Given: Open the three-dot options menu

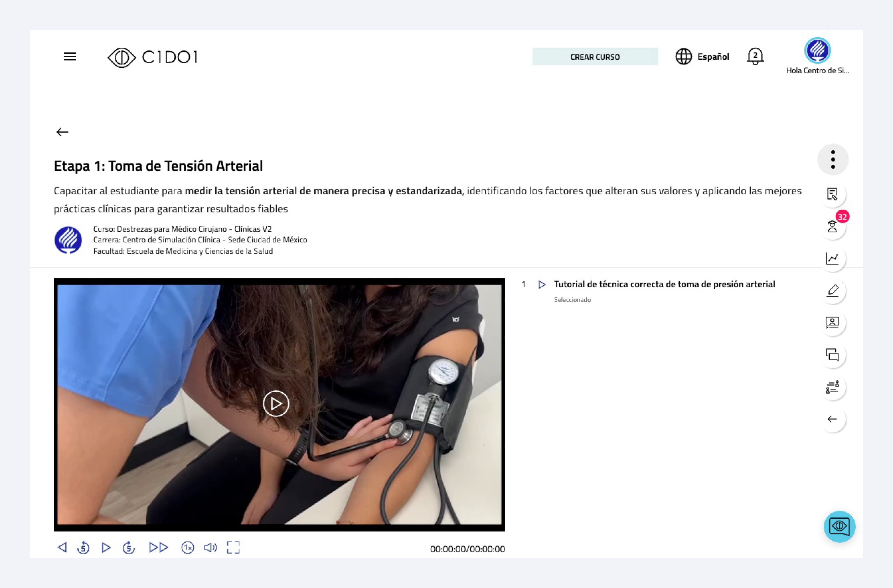Looking at the screenshot, I should coord(833,159).
